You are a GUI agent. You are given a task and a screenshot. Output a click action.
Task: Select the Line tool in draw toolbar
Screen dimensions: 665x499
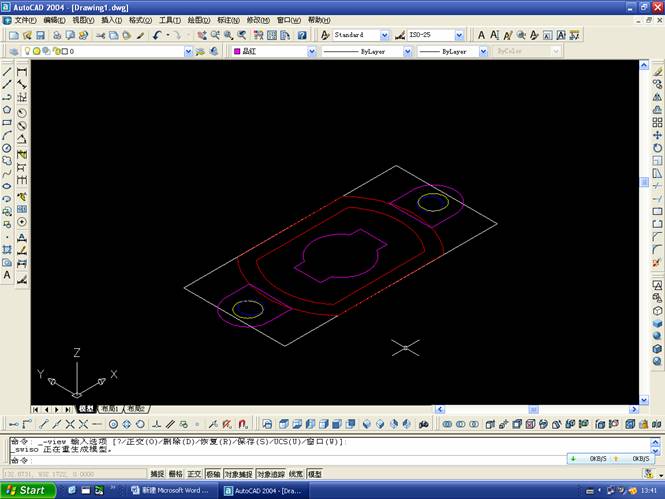[7, 72]
